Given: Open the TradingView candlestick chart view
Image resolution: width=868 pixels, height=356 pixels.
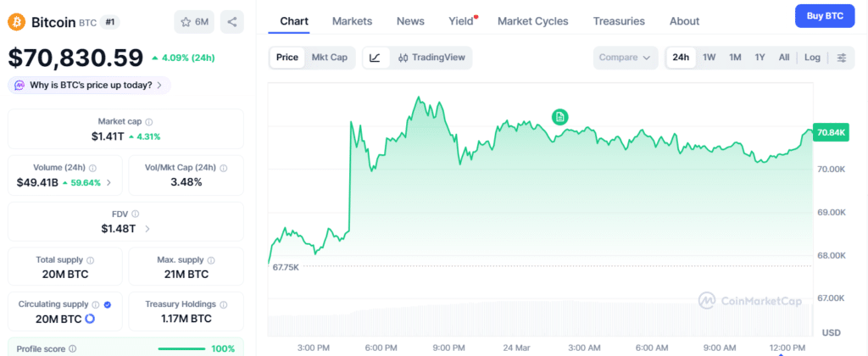Looking at the screenshot, I should click(431, 58).
